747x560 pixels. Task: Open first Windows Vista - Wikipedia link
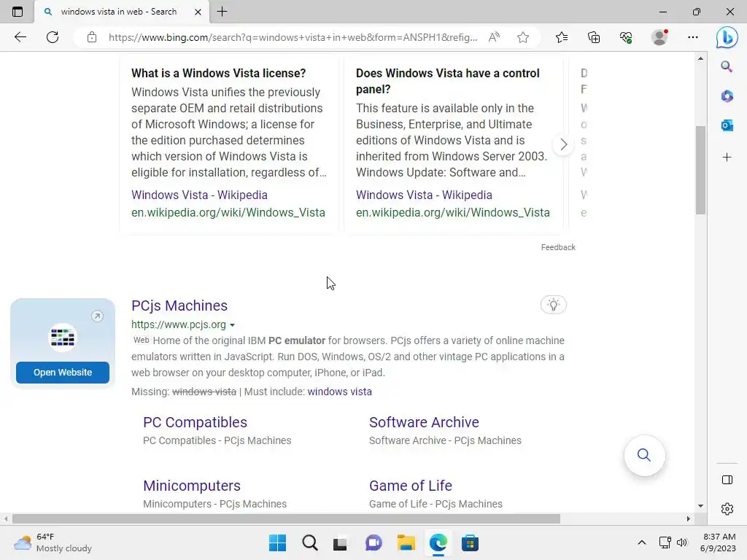pos(199,195)
